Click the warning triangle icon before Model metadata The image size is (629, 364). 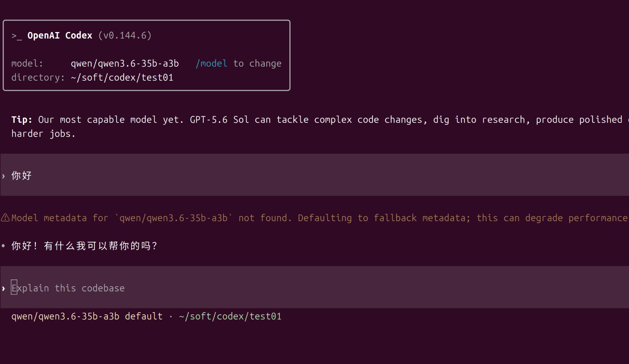click(5, 217)
